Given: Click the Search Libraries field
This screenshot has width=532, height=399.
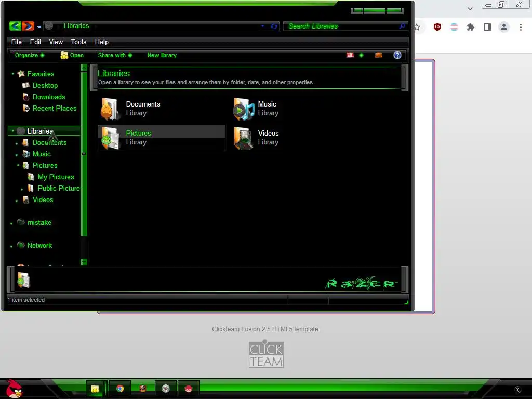Looking at the screenshot, I should tap(345, 26).
